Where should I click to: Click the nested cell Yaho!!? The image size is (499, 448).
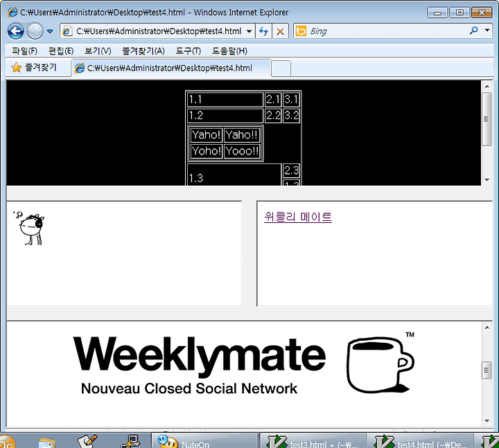[x=242, y=135]
